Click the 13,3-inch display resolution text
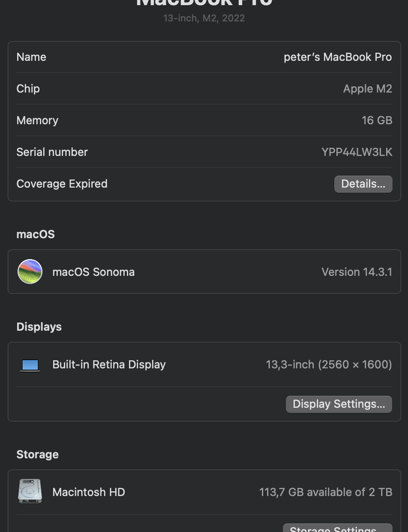This screenshot has height=532, width=408. 329,365
